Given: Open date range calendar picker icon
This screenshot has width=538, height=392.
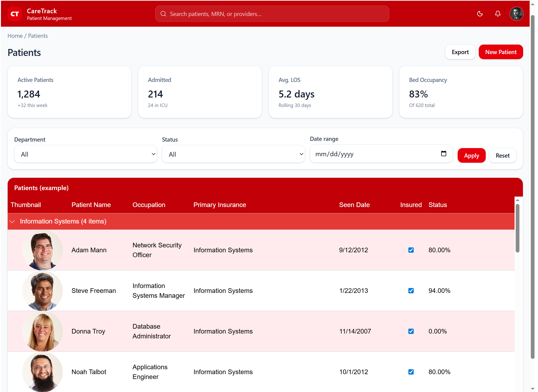Looking at the screenshot, I should click(443, 153).
